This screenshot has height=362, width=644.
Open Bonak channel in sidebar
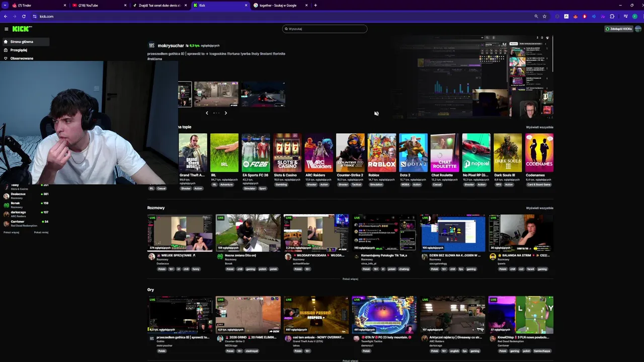pos(25,205)
